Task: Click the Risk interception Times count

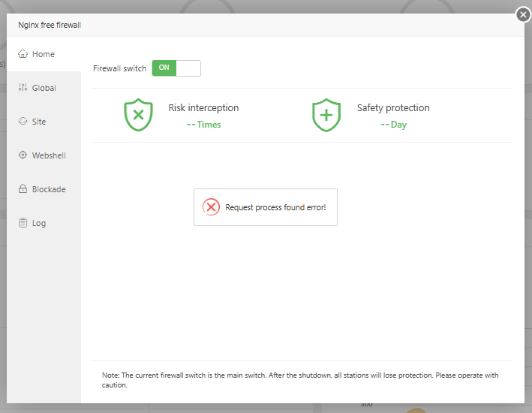Action: click(x=203, y=125)
